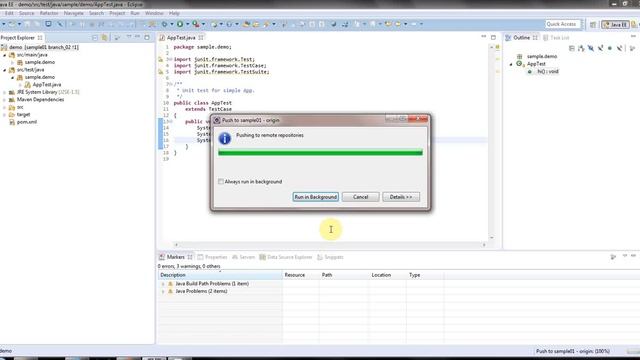Viewport: 640px width, 360px height.
Task: Click the green Run toolbar icon
Action: point(180,24)
